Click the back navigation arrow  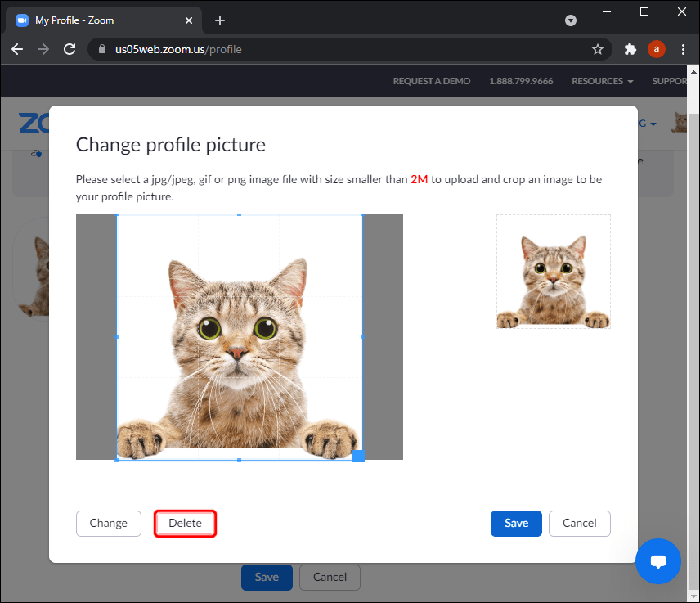click(17, 49)
